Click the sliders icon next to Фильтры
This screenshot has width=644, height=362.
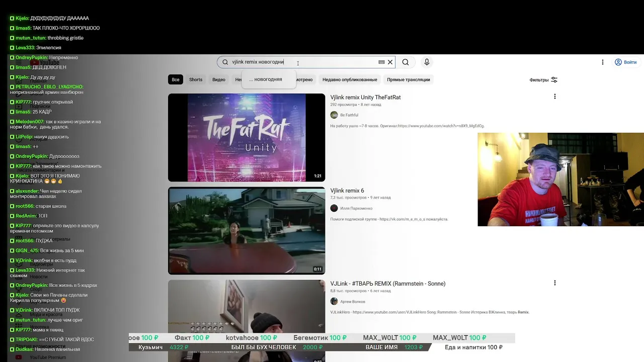tap(554, 80)
